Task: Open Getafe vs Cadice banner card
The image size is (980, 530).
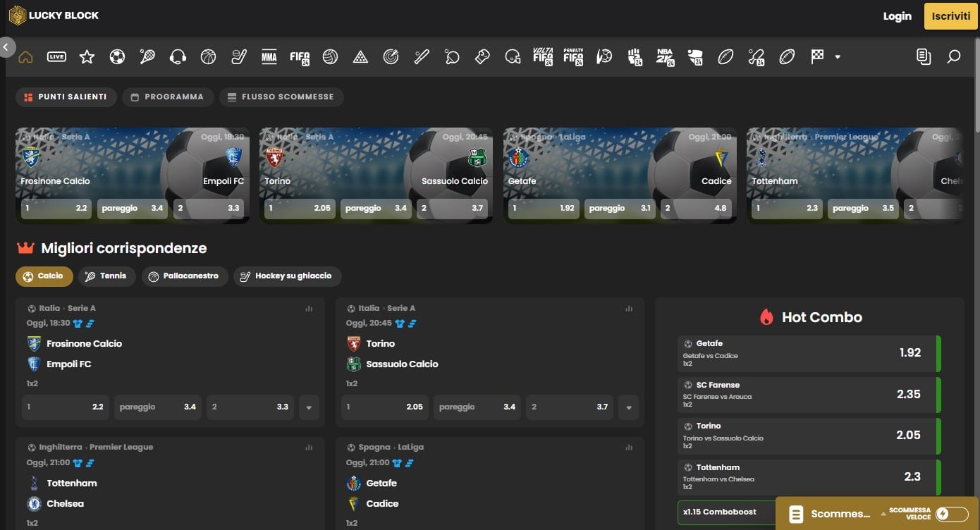Action: (620, 176)
